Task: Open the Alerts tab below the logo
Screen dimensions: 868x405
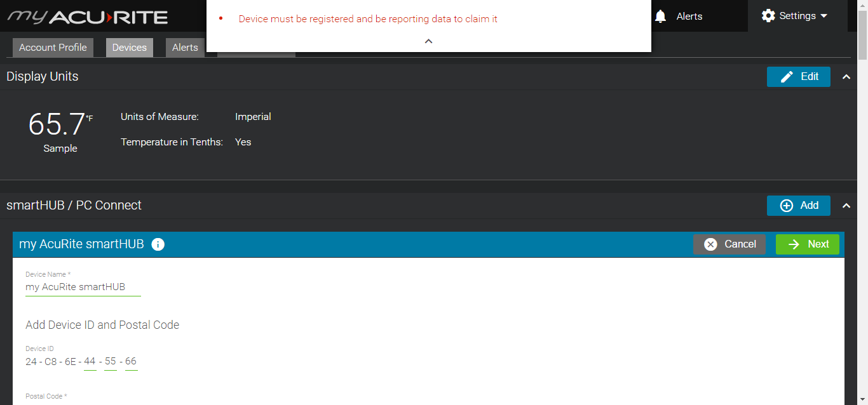Action: point(185,48)
